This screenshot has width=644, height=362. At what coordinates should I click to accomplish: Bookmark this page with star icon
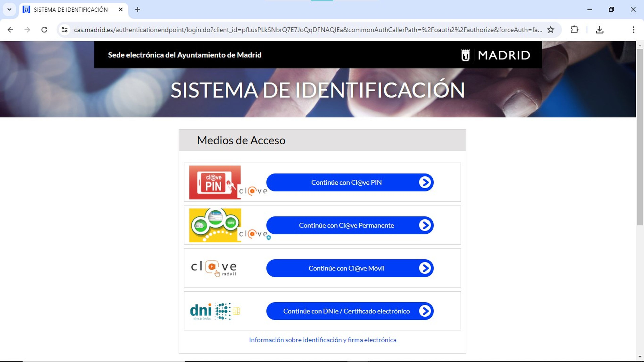pyautogui.click(x=550, y=30)
